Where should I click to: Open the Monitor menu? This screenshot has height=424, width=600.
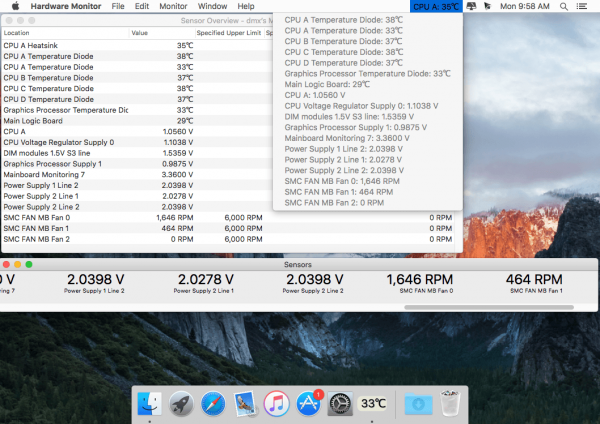[173, 6]
